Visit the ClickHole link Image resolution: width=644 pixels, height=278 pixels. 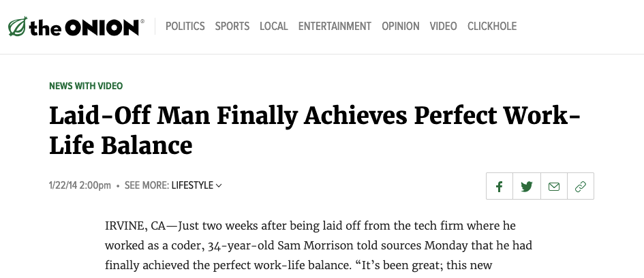click(x=492, y=27)
